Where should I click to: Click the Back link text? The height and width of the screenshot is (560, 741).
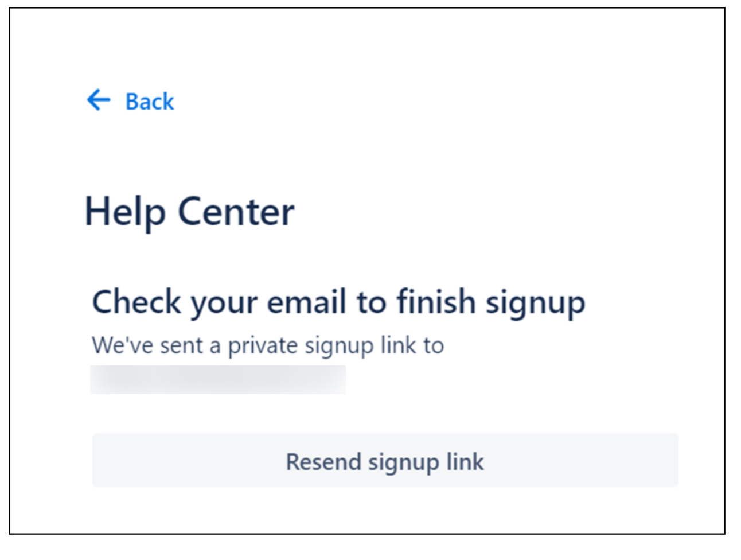tap(149, 102)
